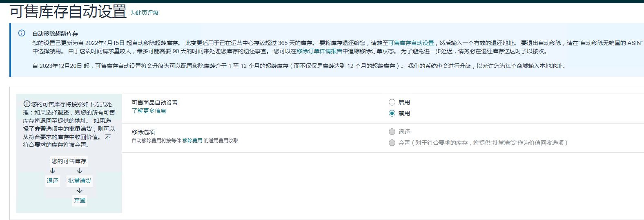Click the arrow directly above 批量清货
The image size is (644, 220).
(x=80, y=171)
